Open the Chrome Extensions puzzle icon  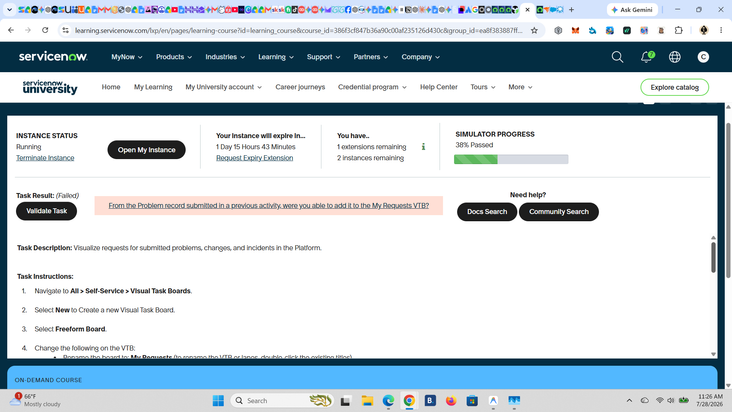(678, 30)
